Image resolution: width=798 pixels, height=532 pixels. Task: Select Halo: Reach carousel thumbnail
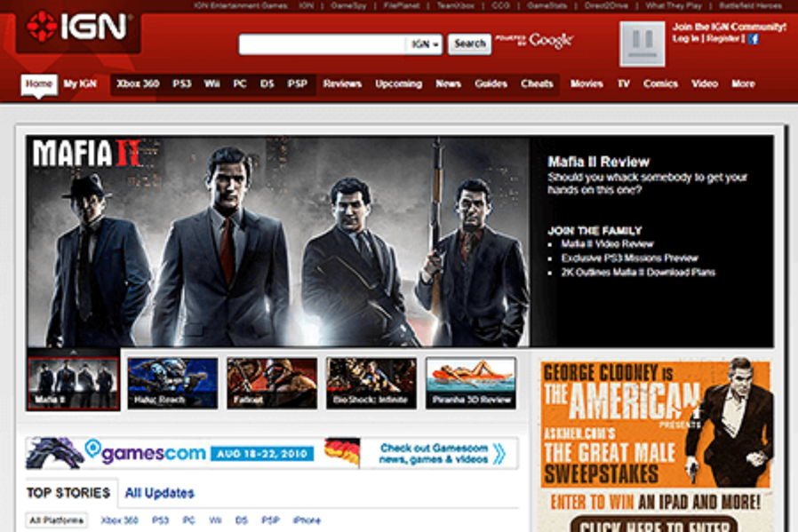pos(172,383)
